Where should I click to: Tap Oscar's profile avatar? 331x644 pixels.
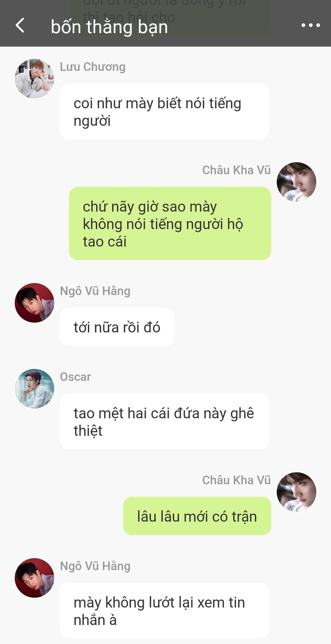35,389
